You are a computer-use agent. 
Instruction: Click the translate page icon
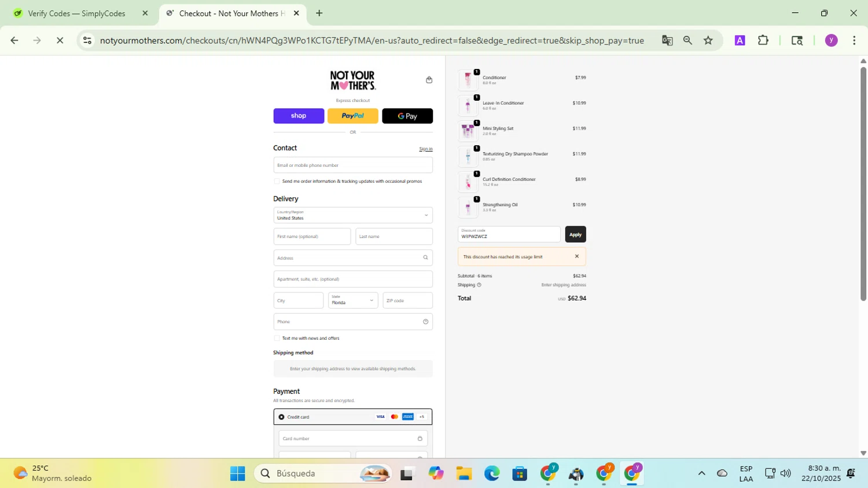(667, 41)
